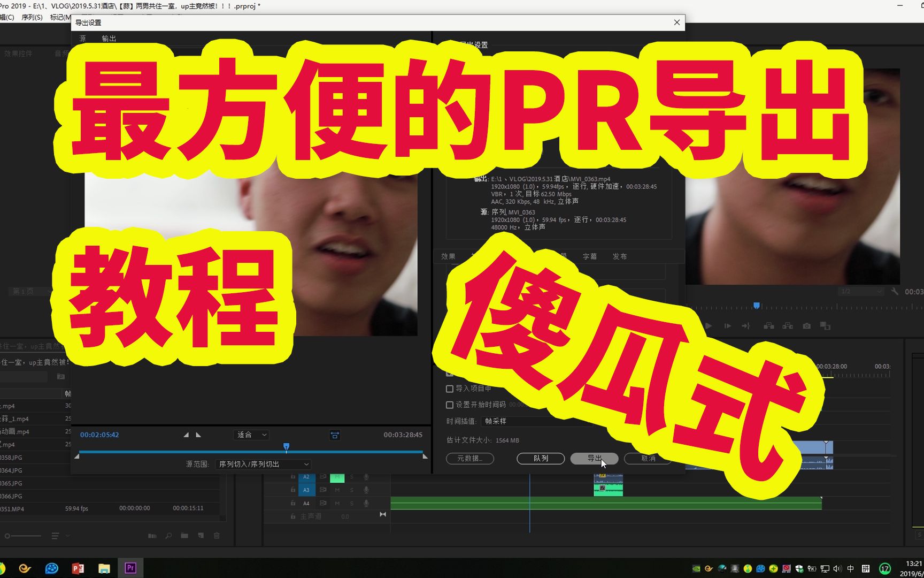Unmute the A2 track M button
Viewport: 924px width, 578px height.
(337, 477)
